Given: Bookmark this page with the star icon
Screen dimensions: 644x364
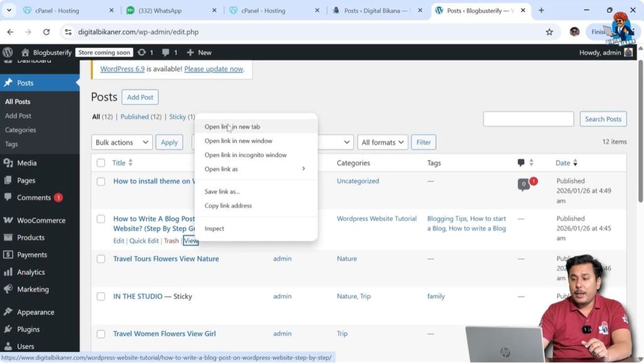Looking at the screenshot, I should click(x=549, y=32).
